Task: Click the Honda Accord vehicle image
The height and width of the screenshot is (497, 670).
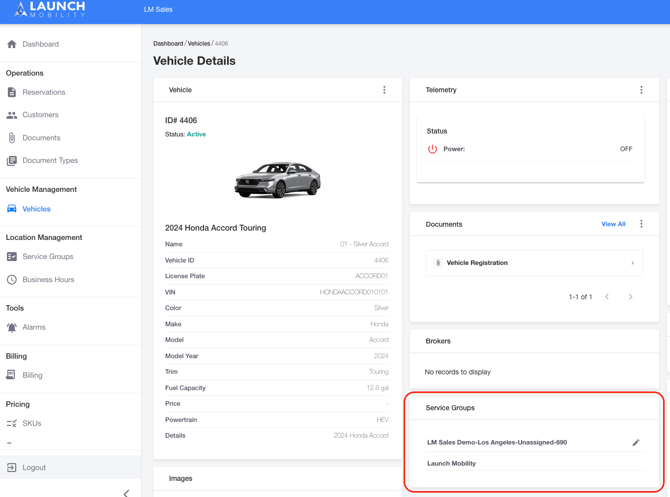Action: point(277,179)
